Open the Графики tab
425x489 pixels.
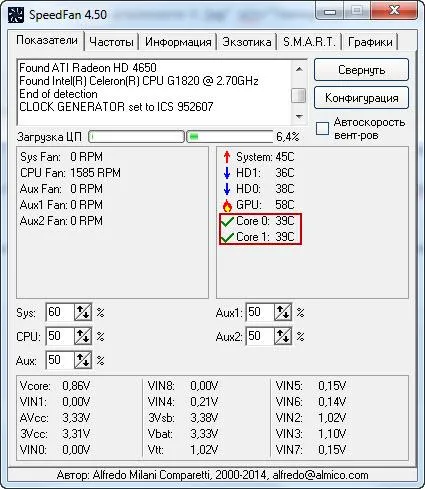(x=370, y=42)
